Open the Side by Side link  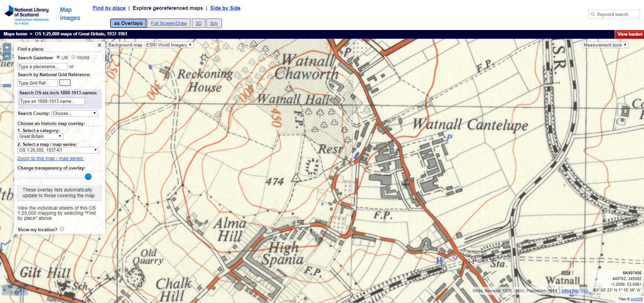[225, 8]
